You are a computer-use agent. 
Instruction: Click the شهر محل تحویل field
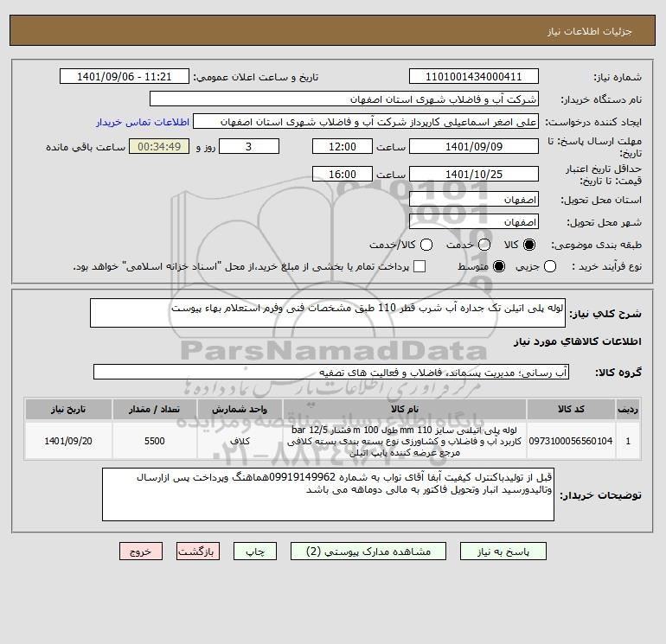click(474, 221)
